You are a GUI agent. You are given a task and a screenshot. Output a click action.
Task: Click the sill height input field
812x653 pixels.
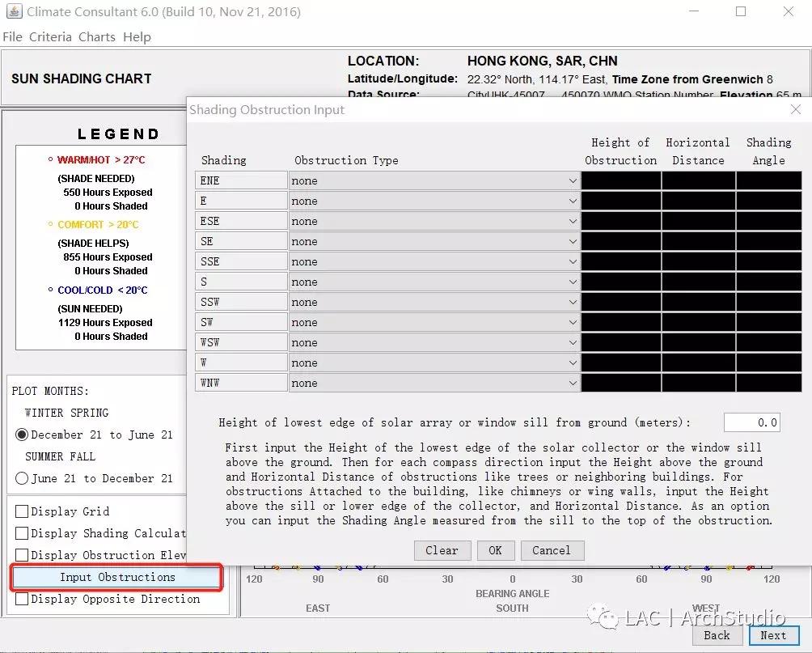point(751,422)
